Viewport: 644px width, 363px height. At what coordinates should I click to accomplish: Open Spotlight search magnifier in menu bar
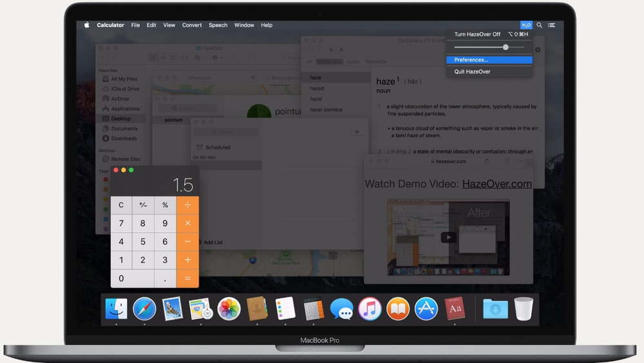pyautogui.click(x=540, y=25)
